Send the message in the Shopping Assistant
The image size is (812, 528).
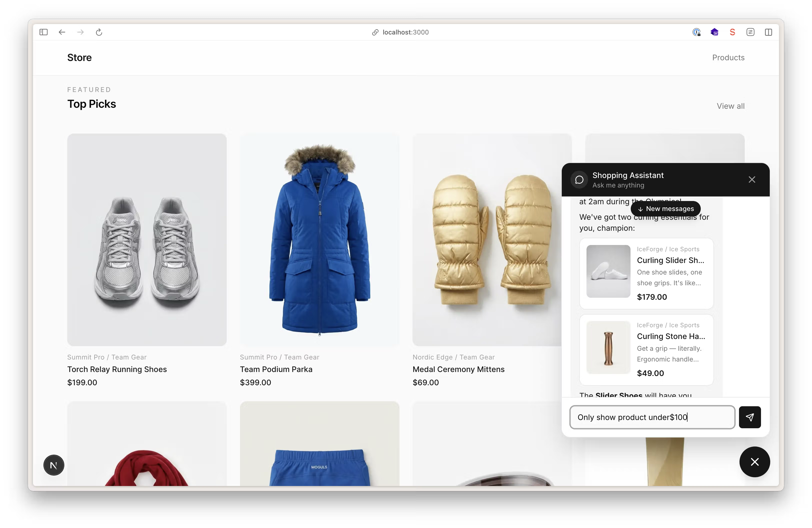[x=749, y=417]
